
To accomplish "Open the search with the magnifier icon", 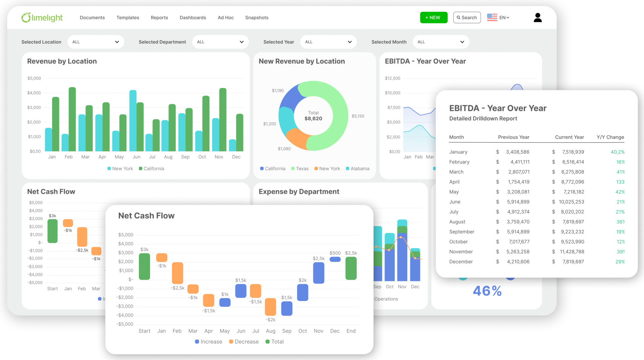I will (459, 17).
